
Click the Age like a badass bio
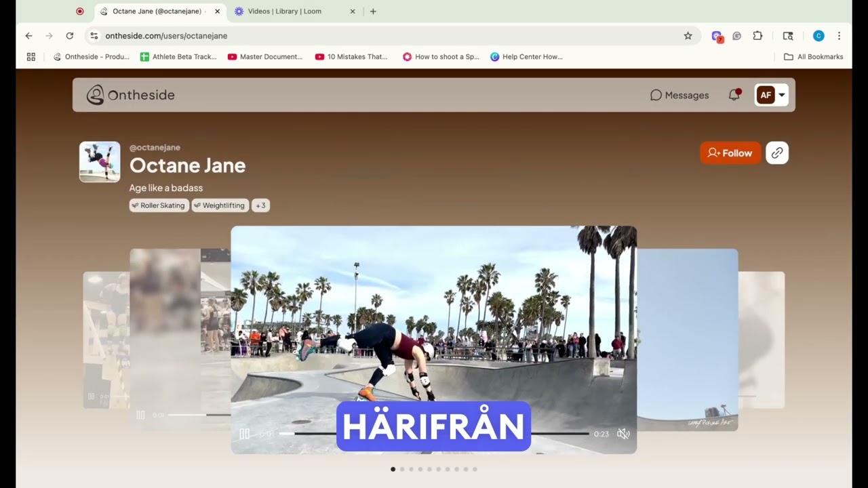pyautogui.click(x=166, y=188)
